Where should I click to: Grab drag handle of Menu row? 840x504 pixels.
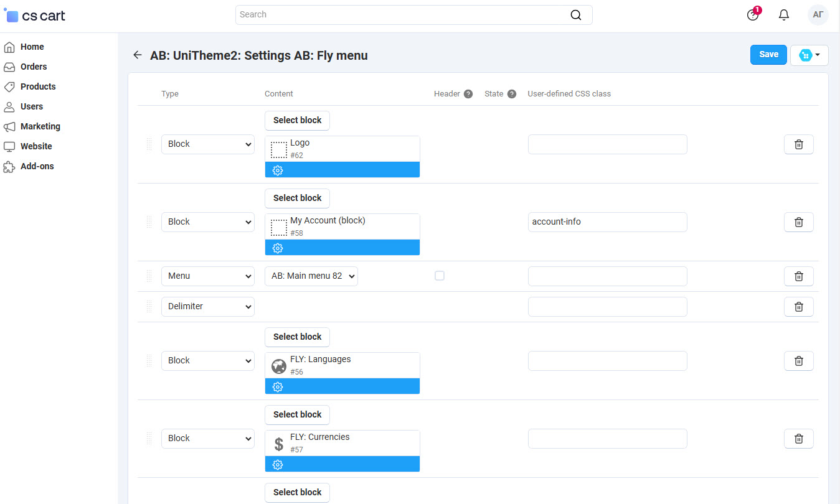[149, 276]
